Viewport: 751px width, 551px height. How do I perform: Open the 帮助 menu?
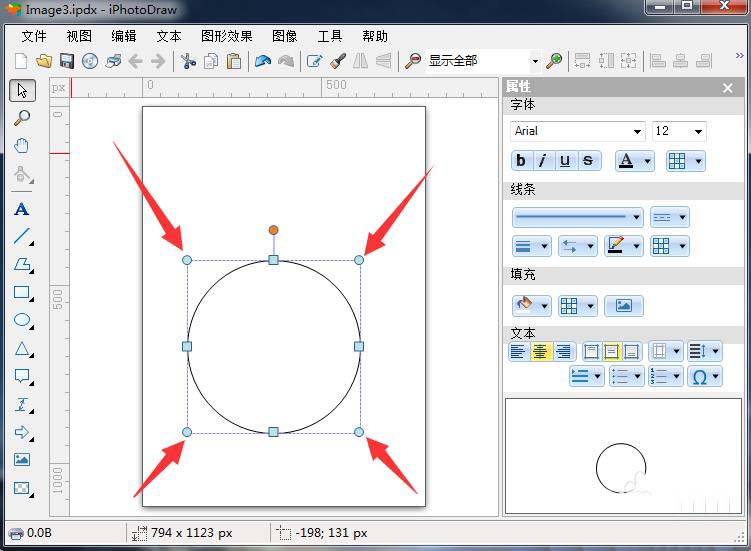(375, 36)
